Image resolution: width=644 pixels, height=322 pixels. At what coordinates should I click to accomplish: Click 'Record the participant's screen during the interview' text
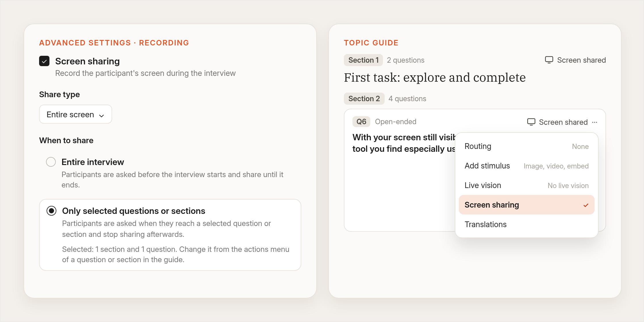click(145, 73)
